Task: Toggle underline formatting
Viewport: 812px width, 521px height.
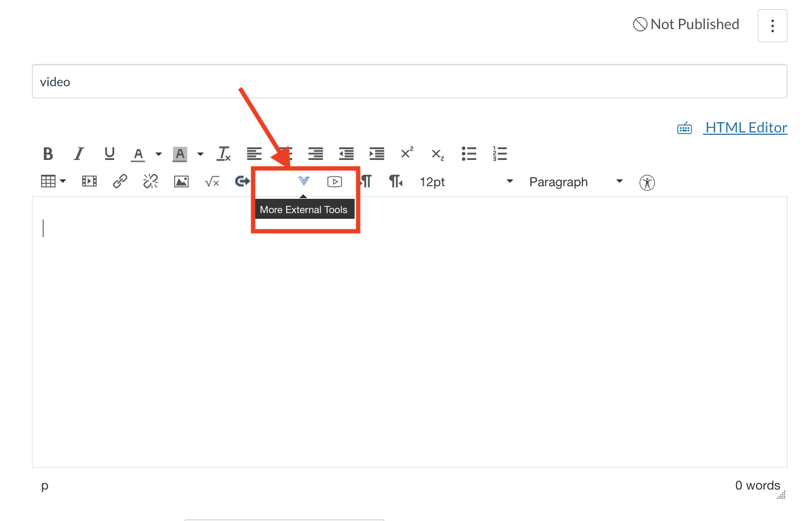Action: (110, 154)
